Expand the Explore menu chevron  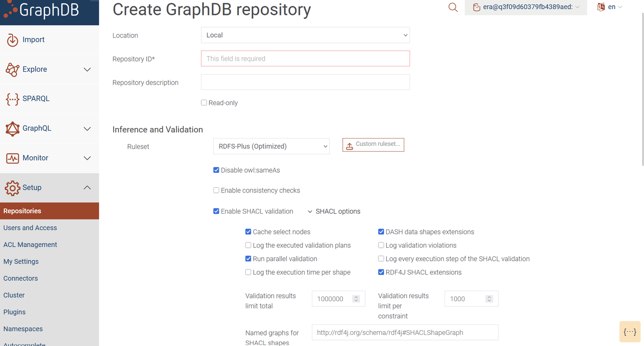point(87,69)
